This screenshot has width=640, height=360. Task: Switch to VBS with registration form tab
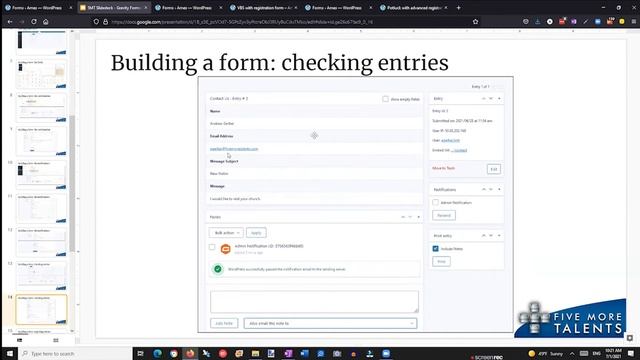[264, 7]
